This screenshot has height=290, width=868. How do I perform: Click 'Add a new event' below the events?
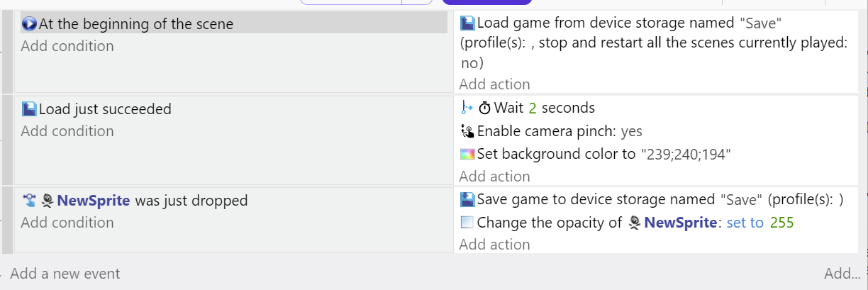(65, 274)
